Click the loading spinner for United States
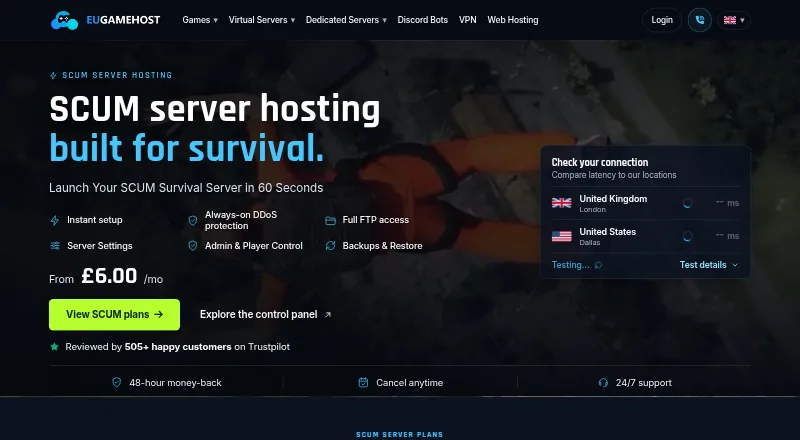Viewport: 800px width, 440px height. pyautogui.click(x=687, y=236)
